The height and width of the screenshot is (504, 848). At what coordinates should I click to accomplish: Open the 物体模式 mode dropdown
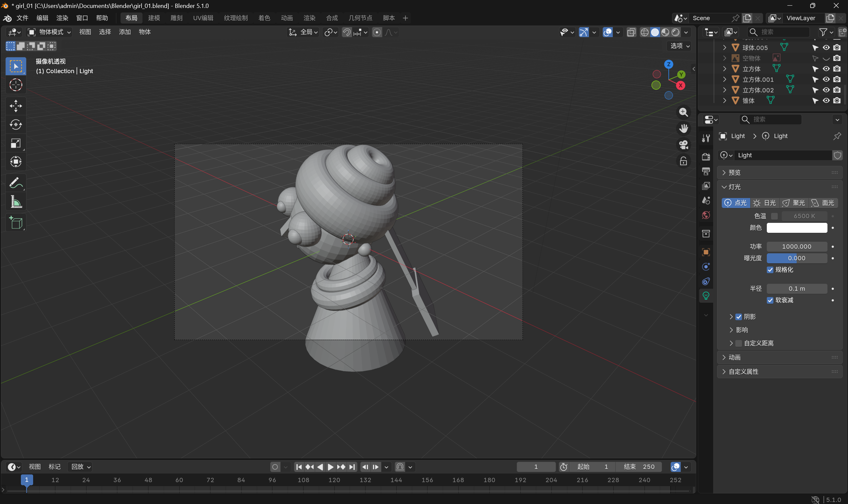50,32
